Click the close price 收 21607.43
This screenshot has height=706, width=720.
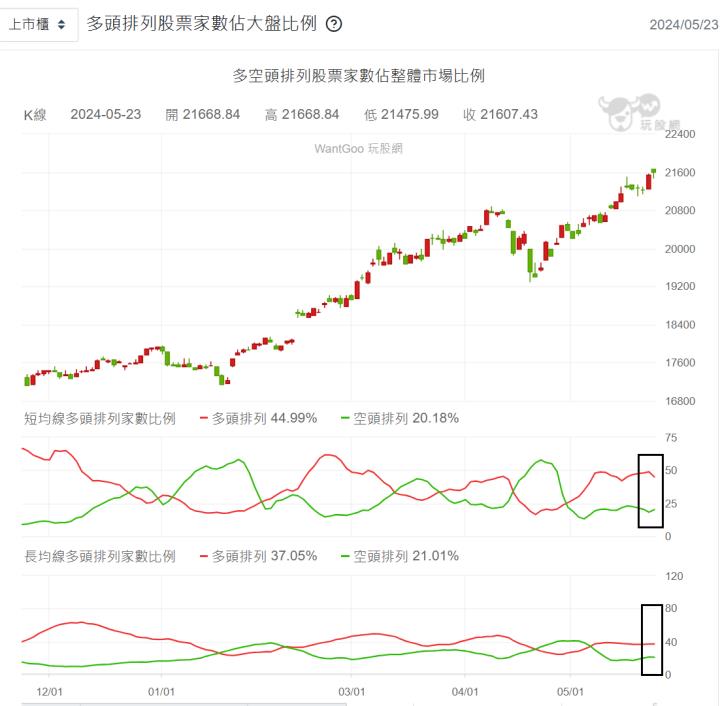pos(501,114)
